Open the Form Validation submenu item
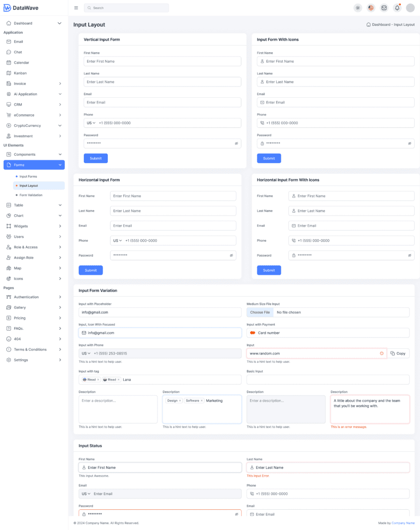420x530 pixels. click(31, 195)
